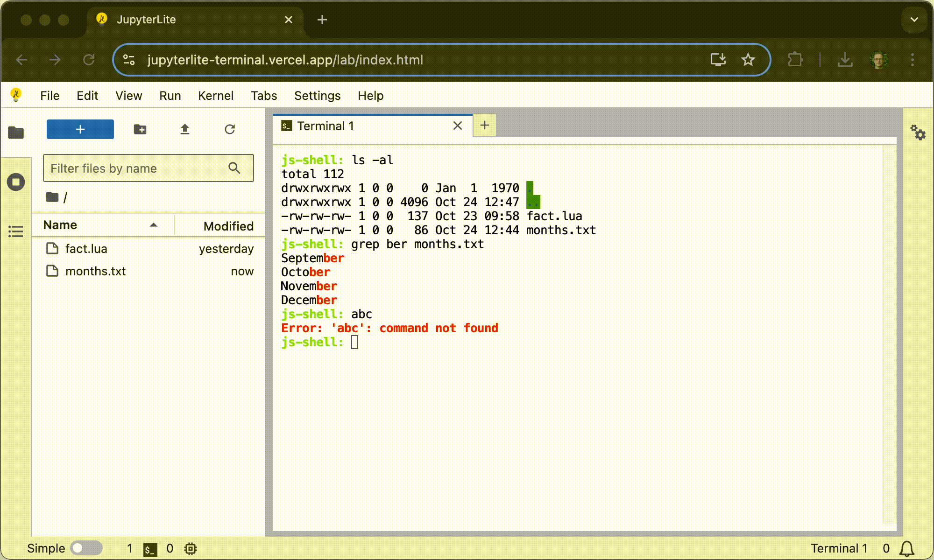
Task: Sort files by Name column arrow
Action: click(153, 225)
